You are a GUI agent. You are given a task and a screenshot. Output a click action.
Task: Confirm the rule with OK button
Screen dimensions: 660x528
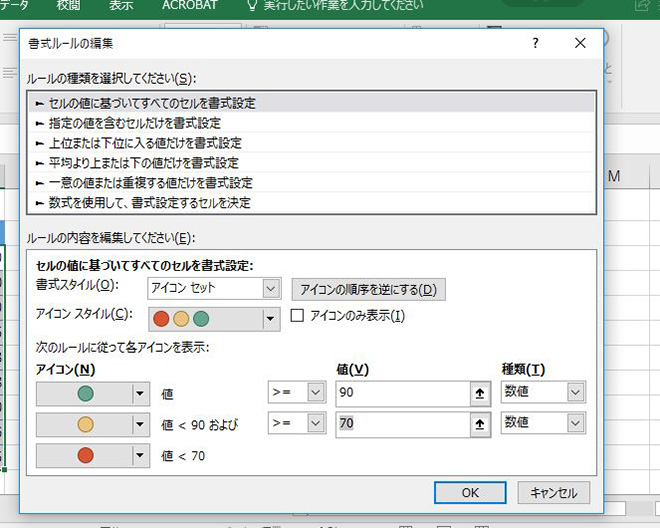click(x=470, y=493)
